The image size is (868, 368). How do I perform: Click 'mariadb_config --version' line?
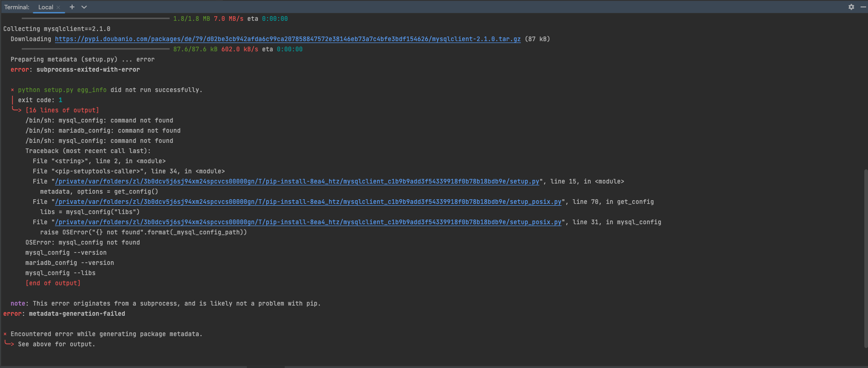click(x=70, y=263)
